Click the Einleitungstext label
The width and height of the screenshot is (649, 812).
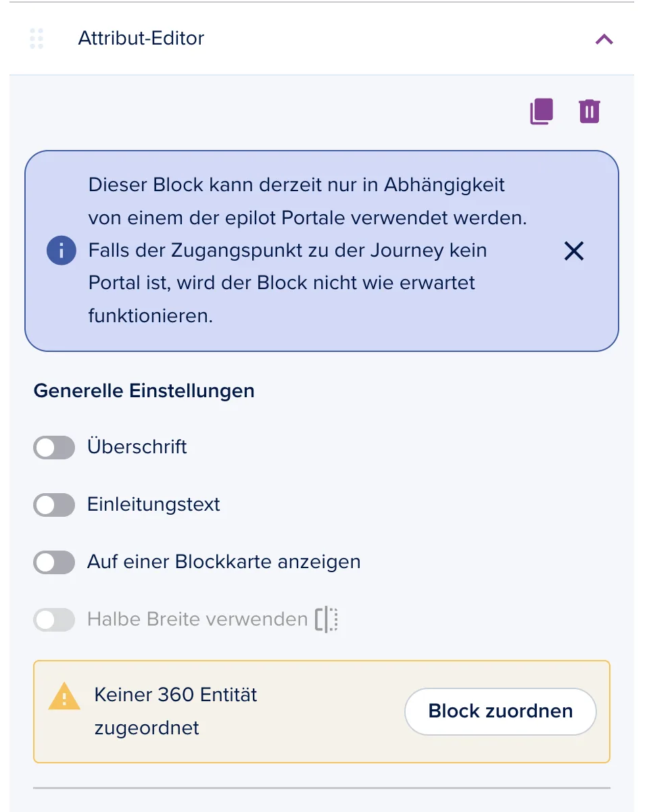point(153,505)
